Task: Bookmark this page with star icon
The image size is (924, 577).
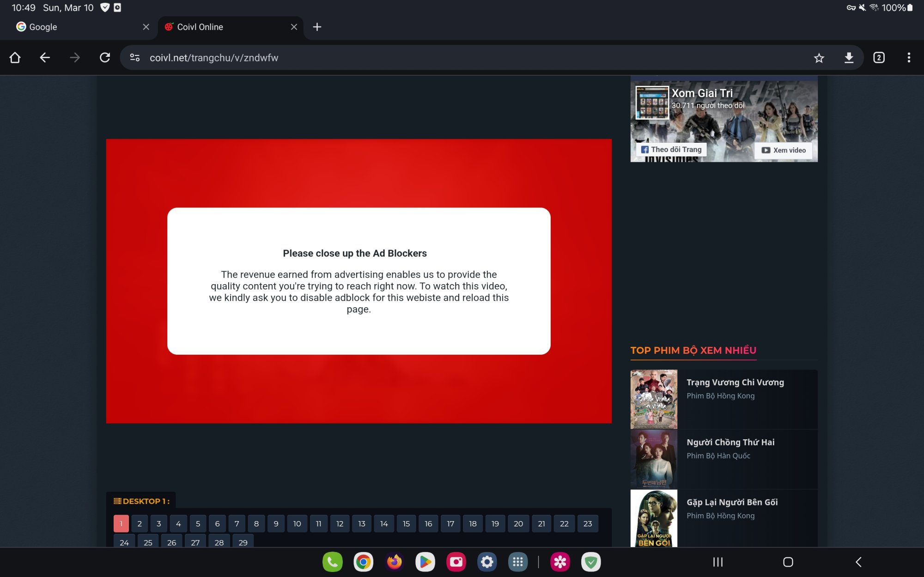Action: (x=819, y=58)
